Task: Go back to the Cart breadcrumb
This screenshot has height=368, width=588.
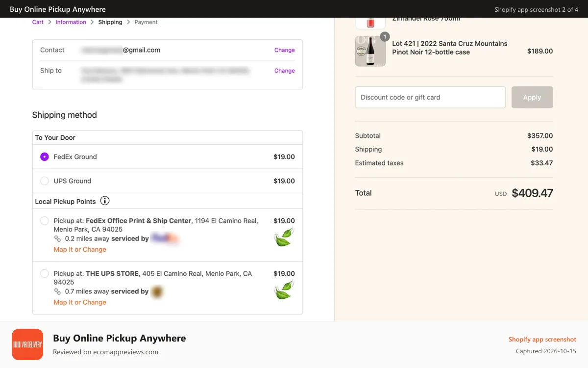Action: [x=38, y=22]
